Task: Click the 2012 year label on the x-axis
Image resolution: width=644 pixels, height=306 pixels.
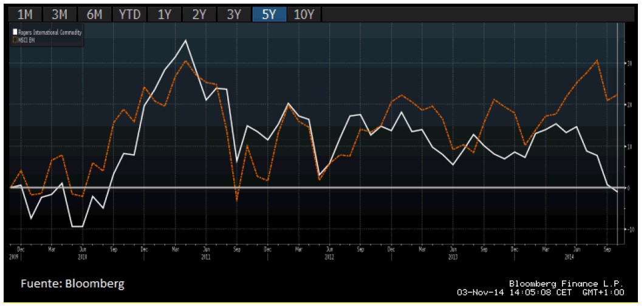Action: point(329,257)
